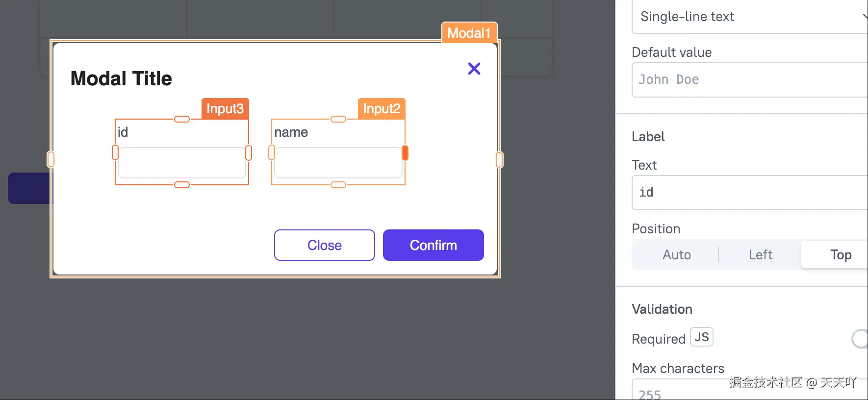Click the name input box in modal

338,163
